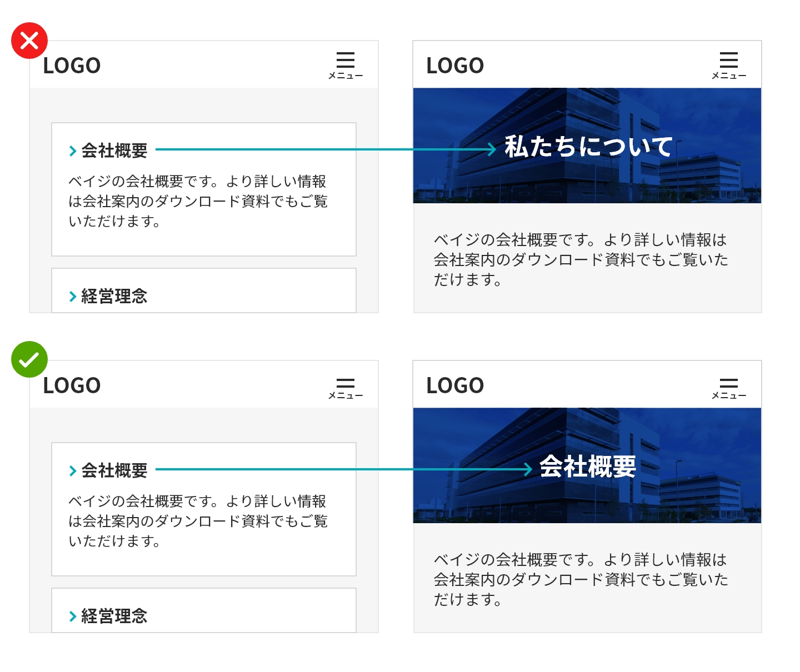This screenshot has width=800, height=672.
Task: Open hamburger menu on page with 会社概要 hero heading
Action: [728, 388]
